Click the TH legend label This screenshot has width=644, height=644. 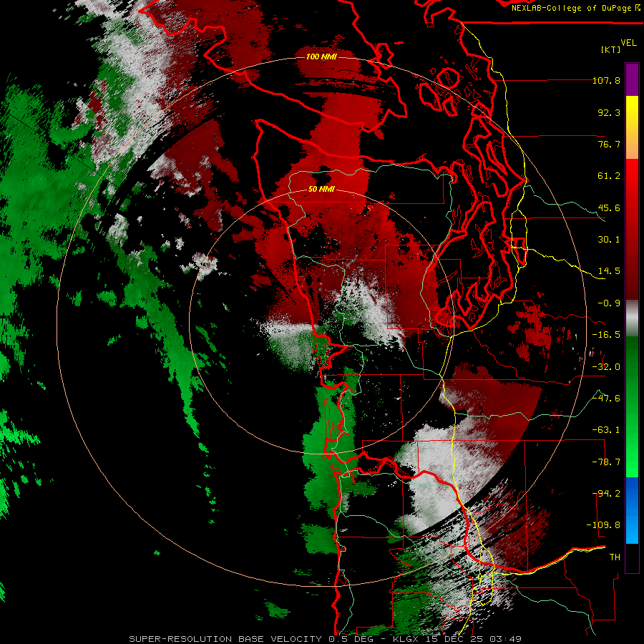click(615, 557)
